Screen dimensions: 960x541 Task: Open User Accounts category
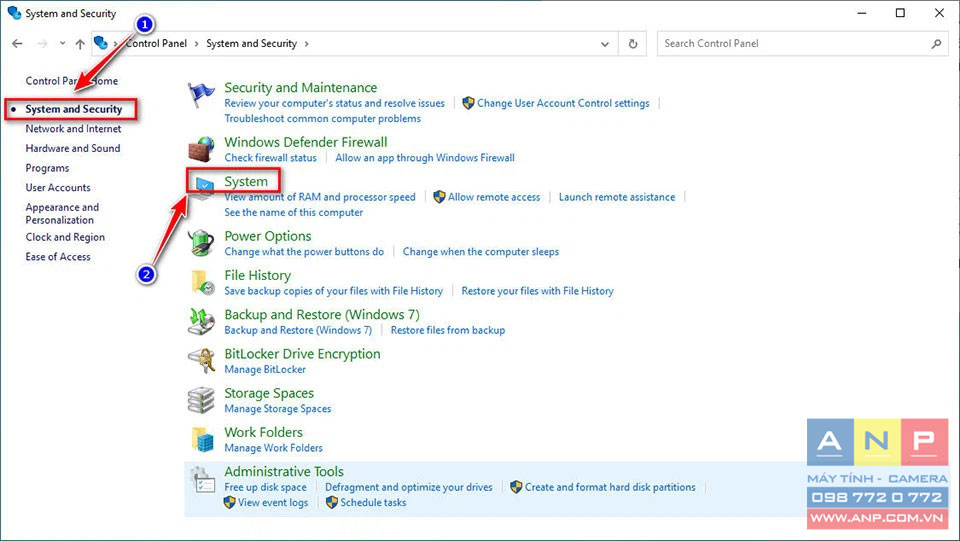[x=58, y=187]
